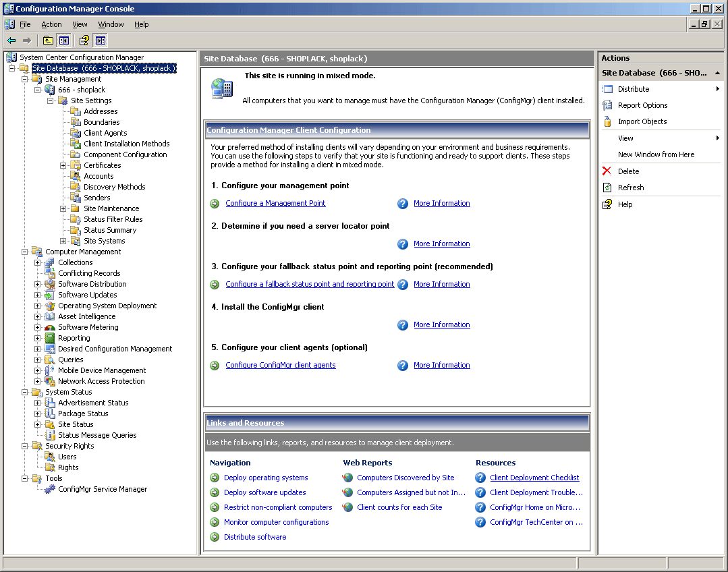Open the File menu
The height and width of the screenshot is (572, 728).
pyautogui.click(x=25, y=24)
